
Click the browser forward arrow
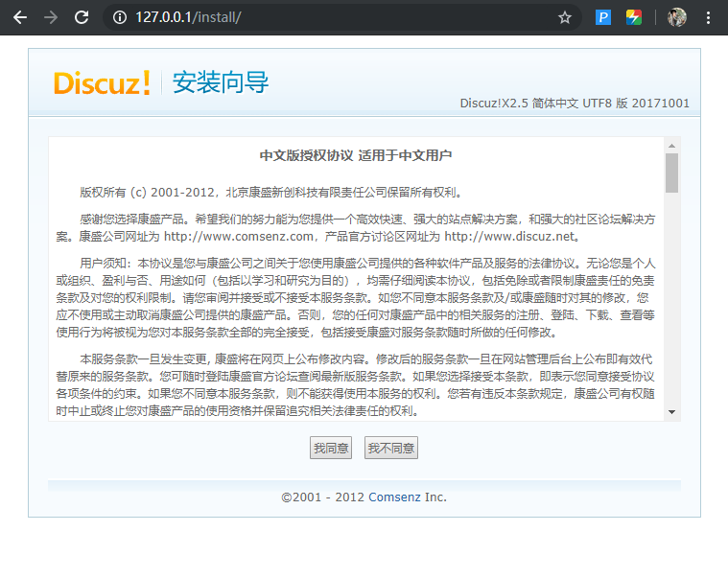(x=51, y=17)
